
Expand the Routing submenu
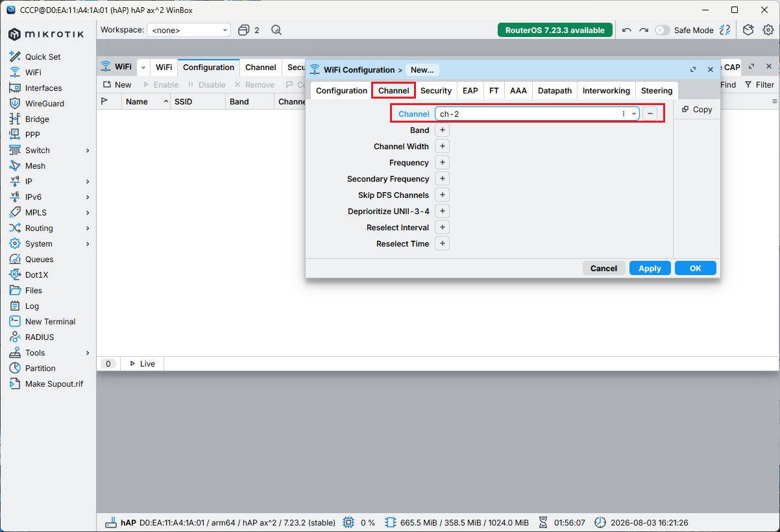pyautogui.click(x=88, y=228)
